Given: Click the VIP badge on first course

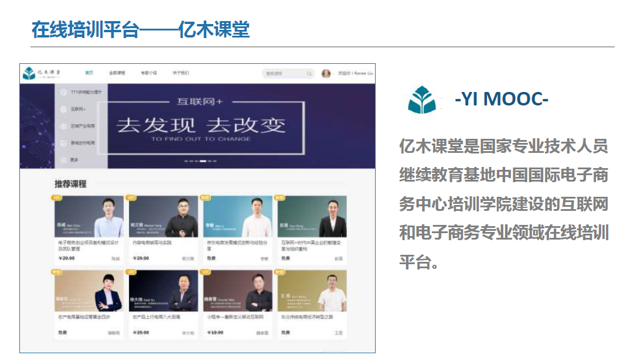Looking at the screenshot, I should click(57, 198).
